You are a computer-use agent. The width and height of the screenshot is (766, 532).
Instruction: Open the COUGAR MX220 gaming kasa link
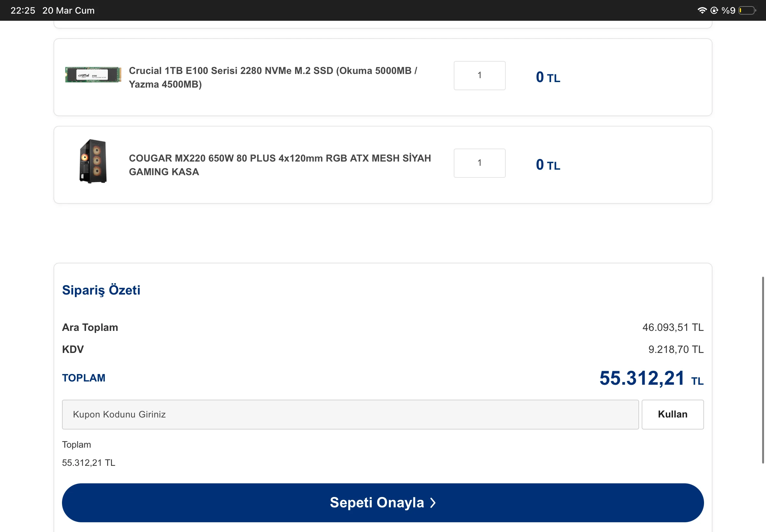pyautogui.click(x=279, y=165)
